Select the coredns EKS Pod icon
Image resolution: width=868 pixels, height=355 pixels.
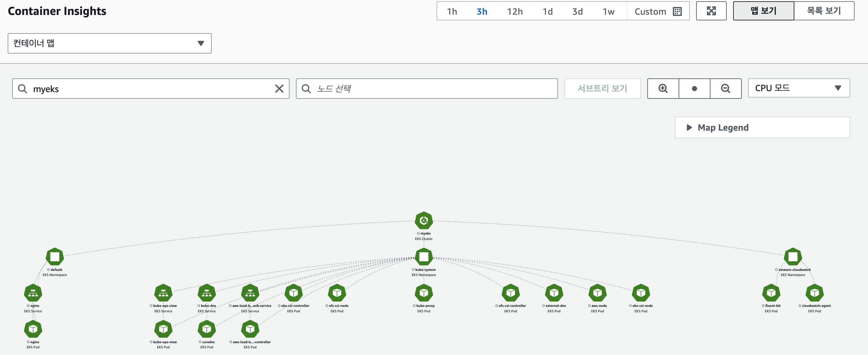207,329
